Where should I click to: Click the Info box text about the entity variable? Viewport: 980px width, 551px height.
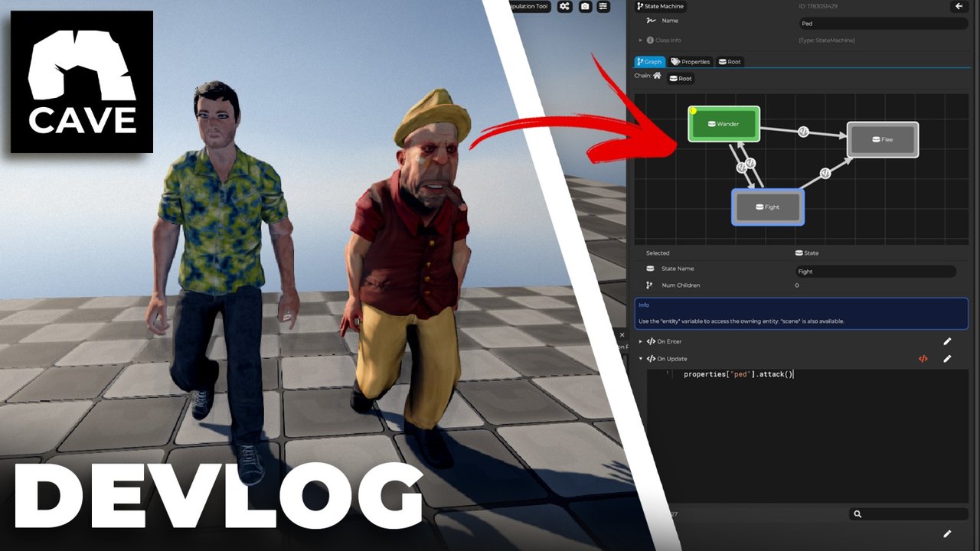tap(741, 321)
